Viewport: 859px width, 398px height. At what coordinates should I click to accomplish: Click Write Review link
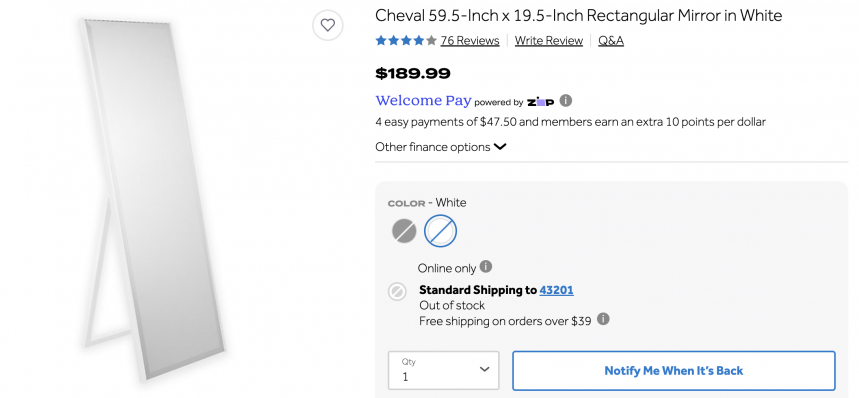point(548,41)
